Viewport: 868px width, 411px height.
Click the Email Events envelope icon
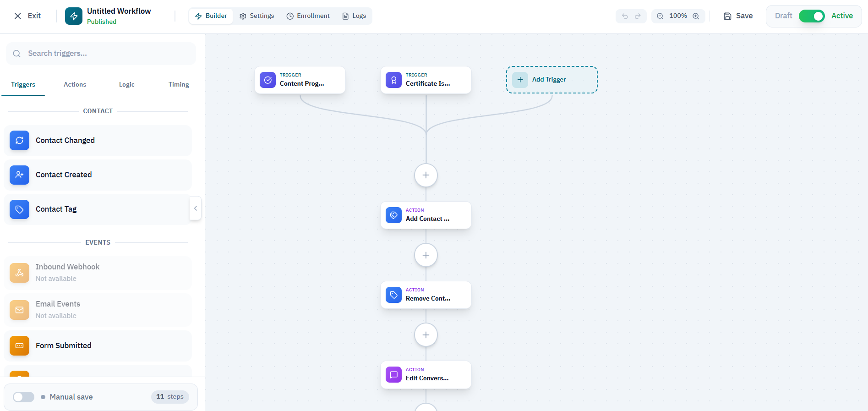pyautogui.click(x=19, y=310)
